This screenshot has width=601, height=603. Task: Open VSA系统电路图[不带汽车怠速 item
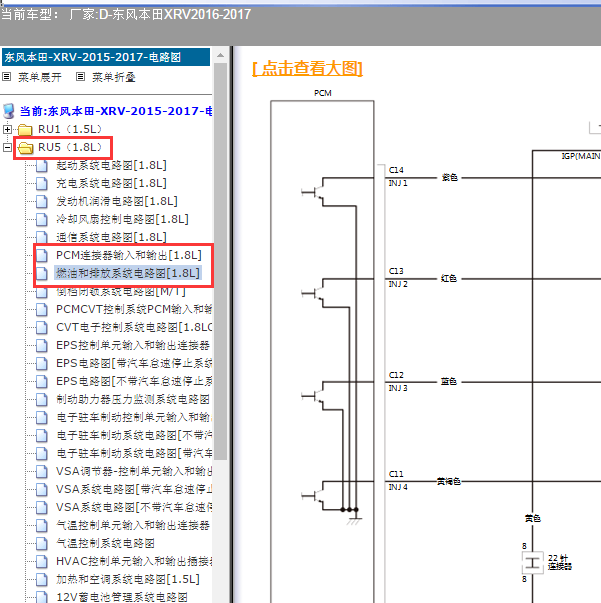[x=134, y=507]
